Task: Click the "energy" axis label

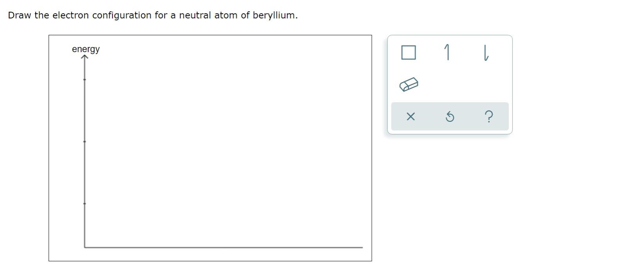Action: tap(86, 49)
